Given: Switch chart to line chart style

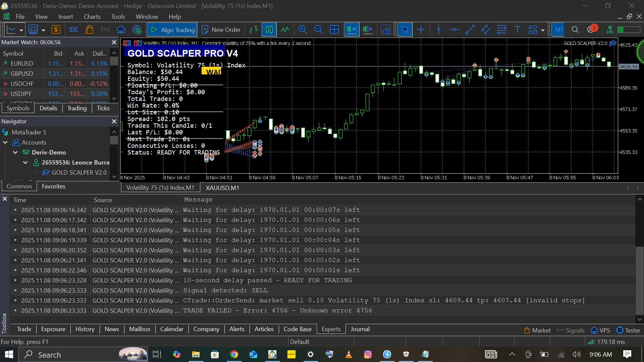Looking at the screenshot, I should point(285,29).
